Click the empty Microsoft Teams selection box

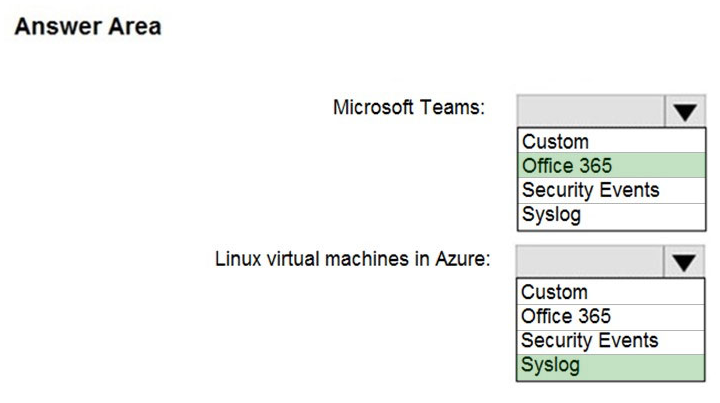pos(590,110)
